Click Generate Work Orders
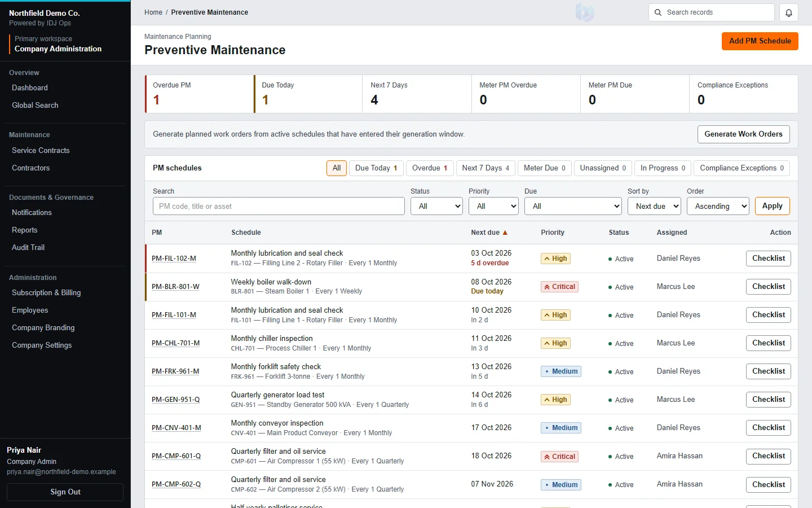 point(744,134)
